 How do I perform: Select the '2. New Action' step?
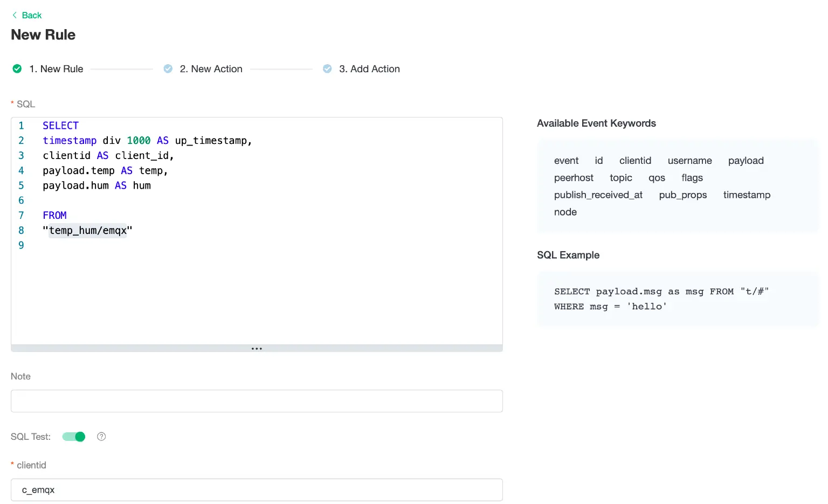click(x=211, y=69)
